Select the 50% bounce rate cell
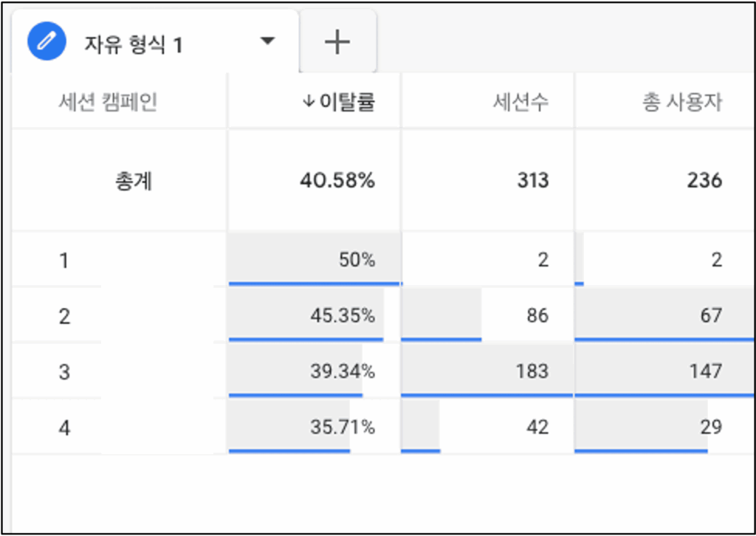The width and height of the screenshot is (756, 536). [357, 260]
